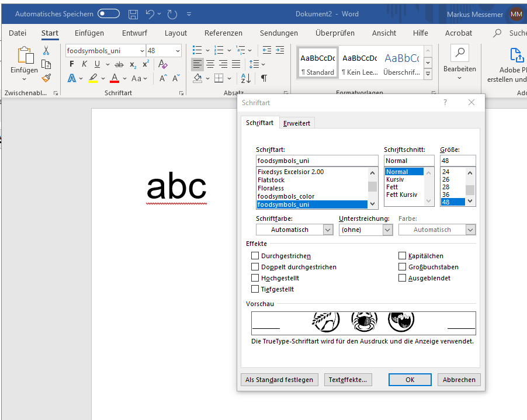Enable the Hochgestellt checkbox
Image resolution: width=527 pixels, height=420 pixels.
tap(255, 278)
